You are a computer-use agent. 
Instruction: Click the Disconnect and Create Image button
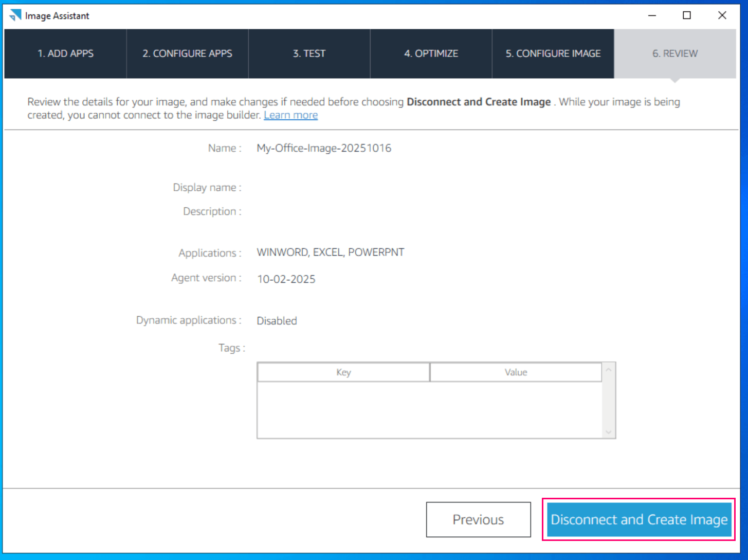[x=638, y=519]
